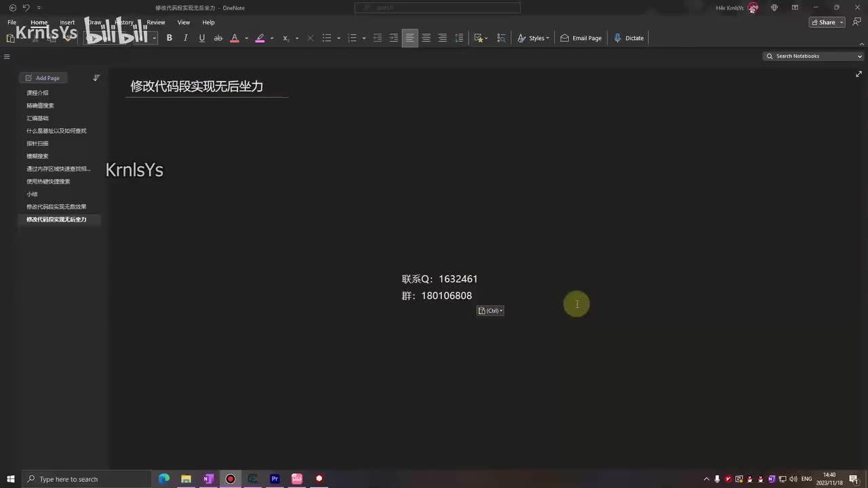Screen dimensions: 868x488
Task: Toggle Align Right
Action: [x=442, y=38]
